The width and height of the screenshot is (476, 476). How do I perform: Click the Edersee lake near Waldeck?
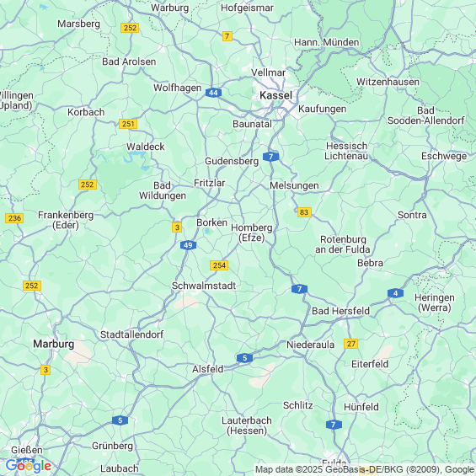tap(134, 158)
